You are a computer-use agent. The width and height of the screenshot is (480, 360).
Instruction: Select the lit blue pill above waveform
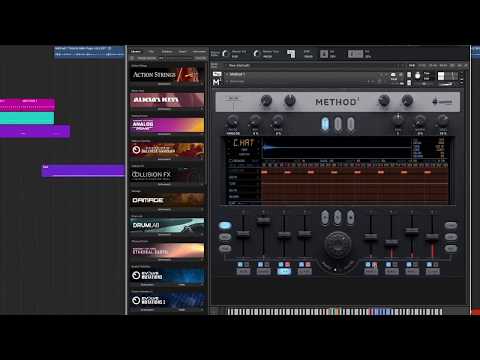point(325,124)
